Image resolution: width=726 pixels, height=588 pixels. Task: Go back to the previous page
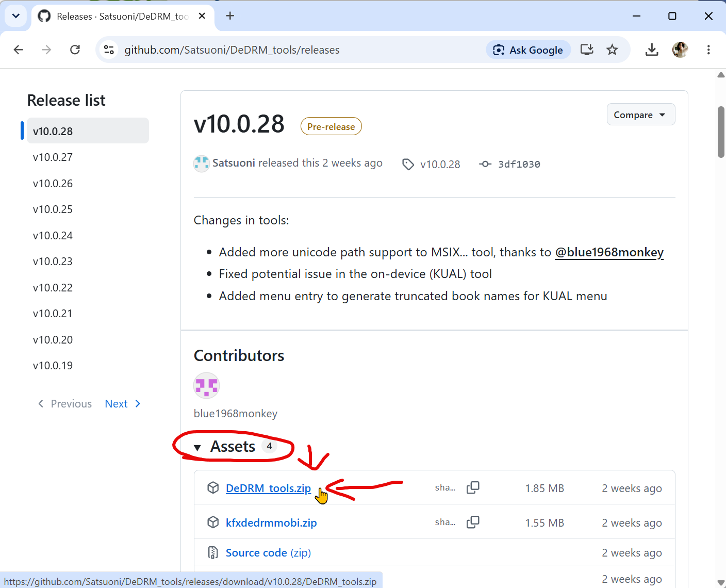click(19, 50)
